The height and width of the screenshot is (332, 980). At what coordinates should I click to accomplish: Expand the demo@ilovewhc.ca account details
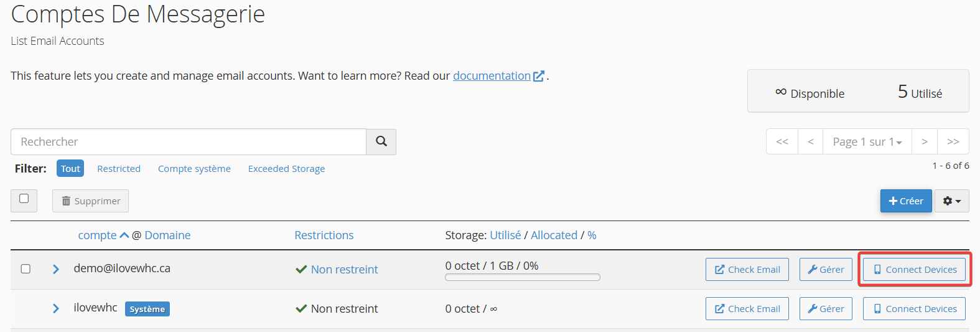click(56, 269)
